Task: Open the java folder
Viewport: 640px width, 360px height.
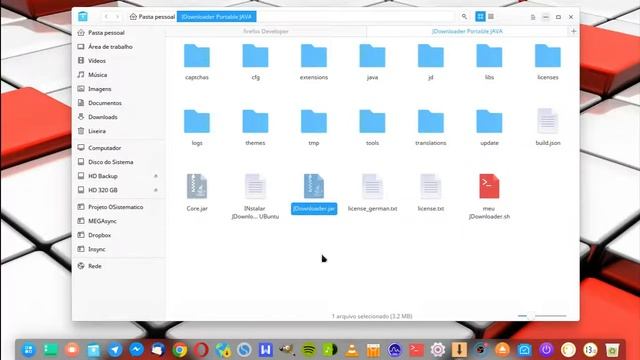Action: tap(372, 56)
